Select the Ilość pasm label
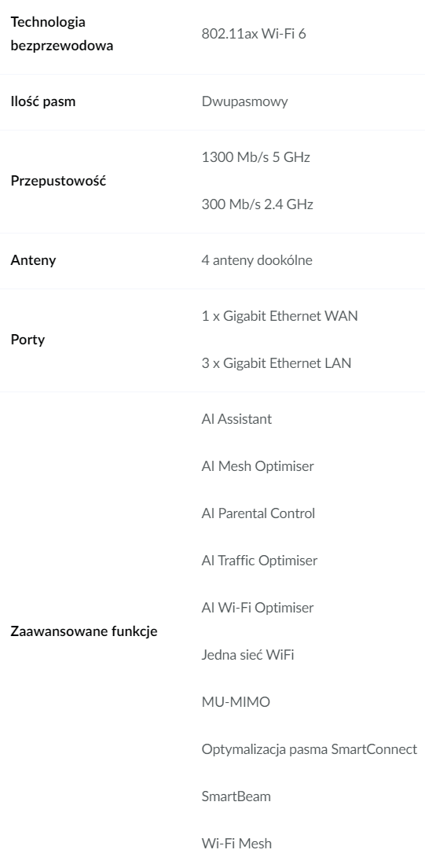The height and width of the screenshot is (868, 425). [x=43, y=102]
